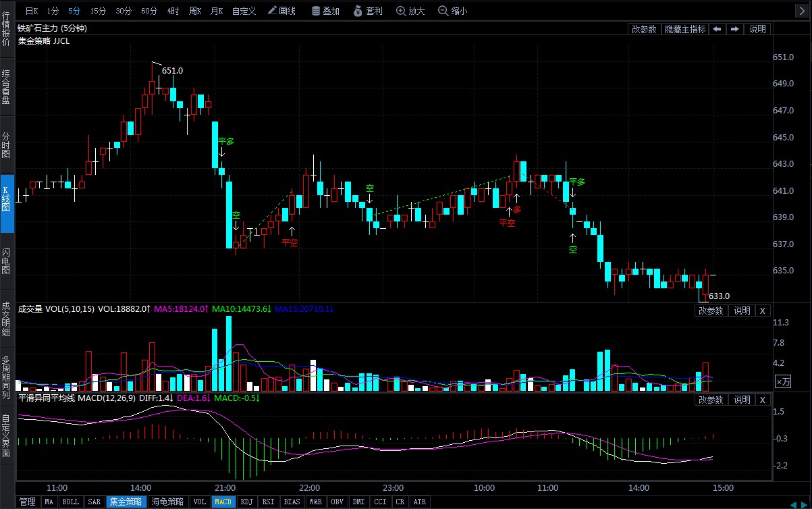Click the right arrow indicator button
Viewport: 812px width, 509px height.
pos(734,29)
